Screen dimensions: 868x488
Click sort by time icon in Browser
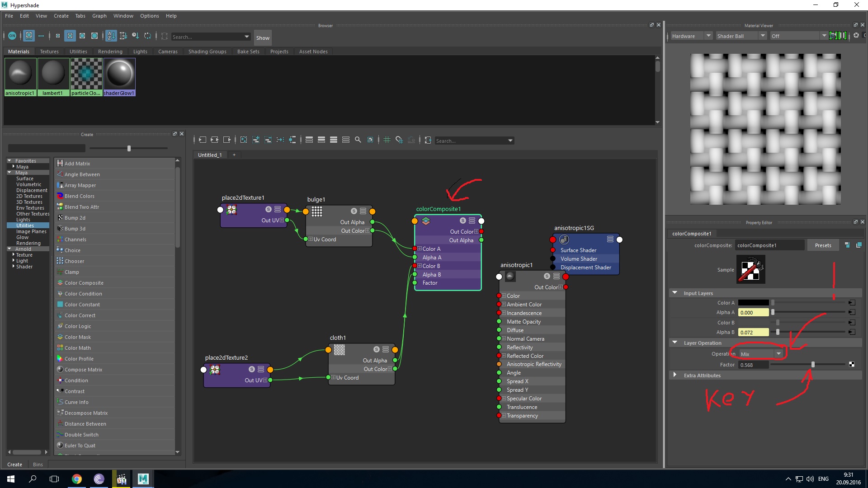point(135,36)
